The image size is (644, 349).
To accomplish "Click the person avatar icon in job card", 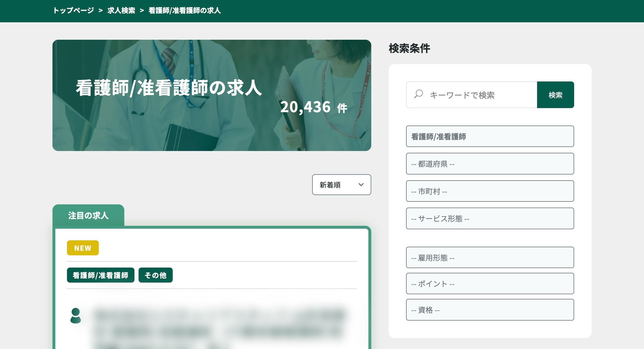I will pyautogui.click(x=76, y=316).
